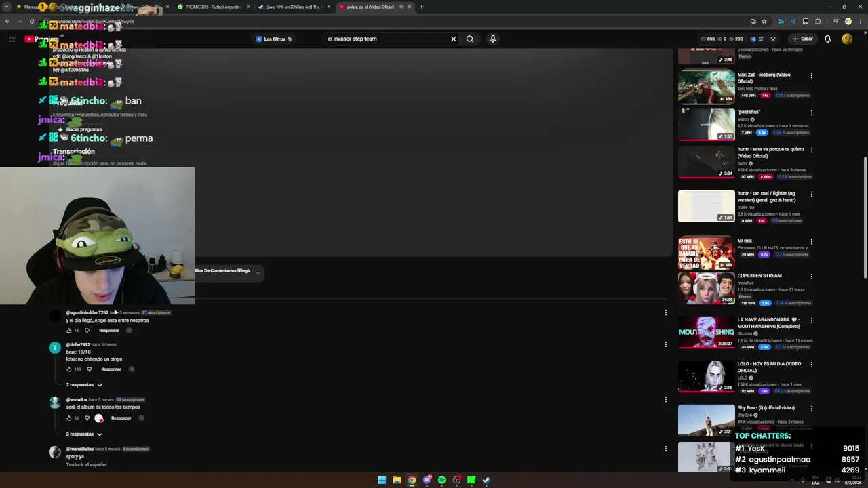
Task: Open File Explorer from taskbar
Action: [397, 480]
